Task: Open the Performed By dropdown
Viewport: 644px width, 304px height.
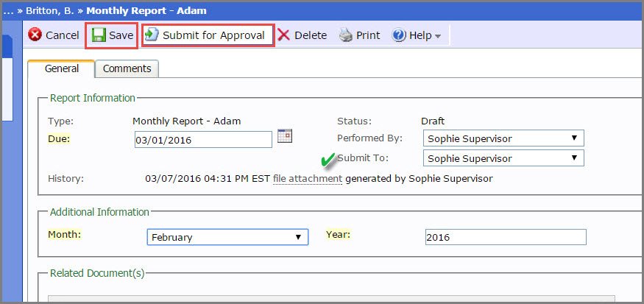Action: pos(503,138)
